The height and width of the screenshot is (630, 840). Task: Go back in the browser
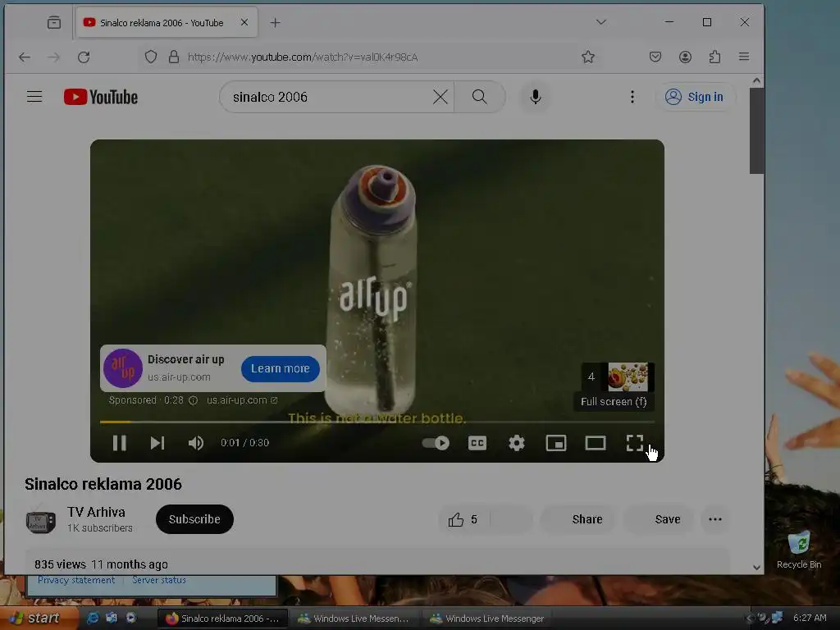click(25, 57)
